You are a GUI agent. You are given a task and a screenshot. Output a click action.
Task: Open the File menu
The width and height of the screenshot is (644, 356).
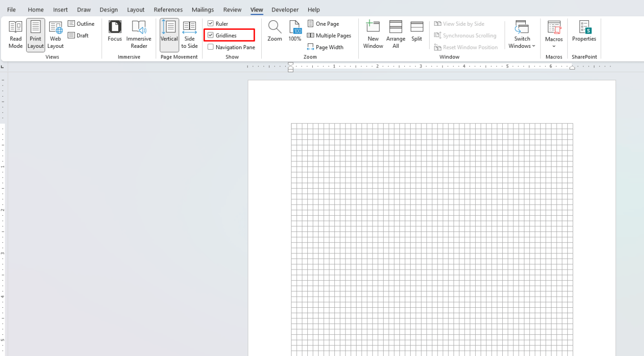click(x=11, y=10)
